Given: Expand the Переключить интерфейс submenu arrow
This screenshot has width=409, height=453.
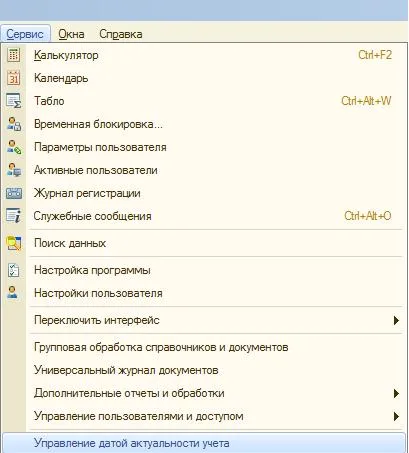Looking at the screenshot, I should [x=396, y=320].
